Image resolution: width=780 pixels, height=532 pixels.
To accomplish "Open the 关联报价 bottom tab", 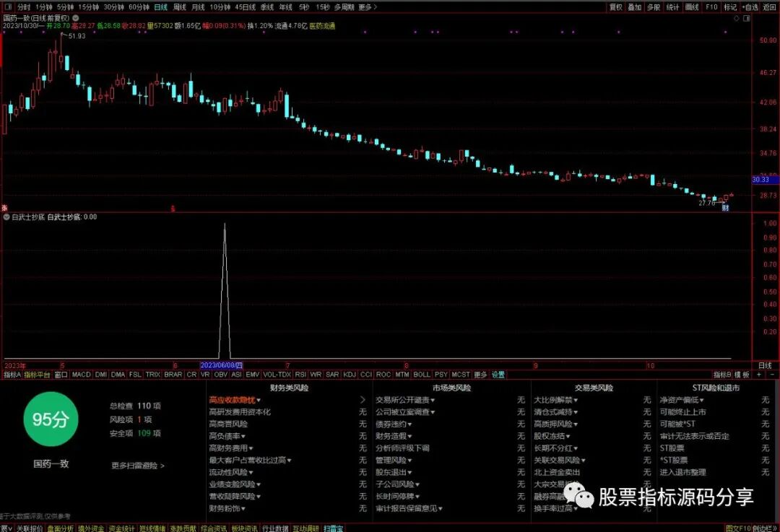I will coord(30,528).
